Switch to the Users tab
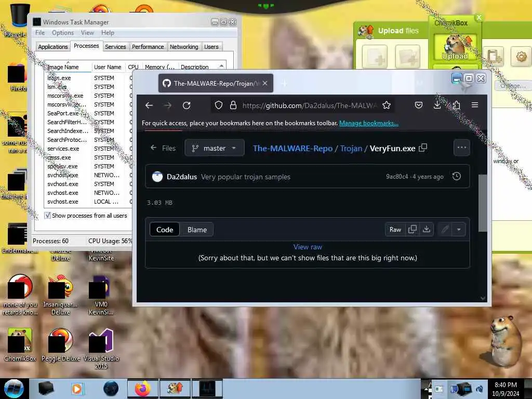Screen dimensions: 532x399 211,47
